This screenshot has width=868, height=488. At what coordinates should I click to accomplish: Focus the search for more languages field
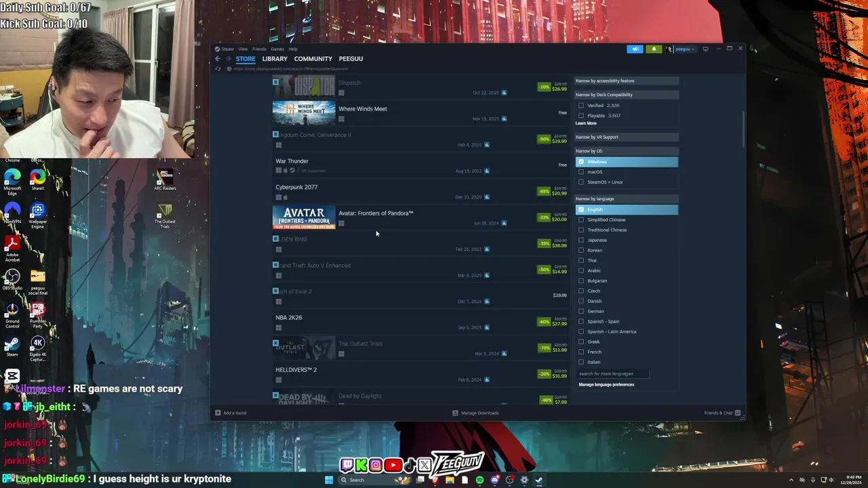(x=613, y=373)
